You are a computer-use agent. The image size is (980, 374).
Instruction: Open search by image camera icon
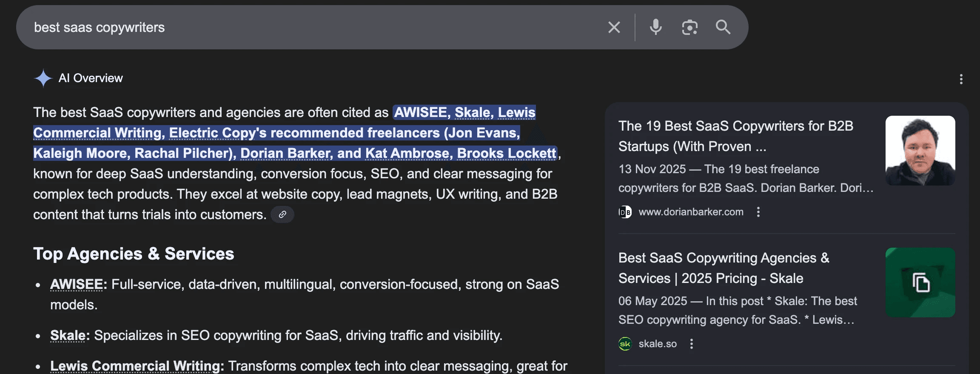click(689, 27)
